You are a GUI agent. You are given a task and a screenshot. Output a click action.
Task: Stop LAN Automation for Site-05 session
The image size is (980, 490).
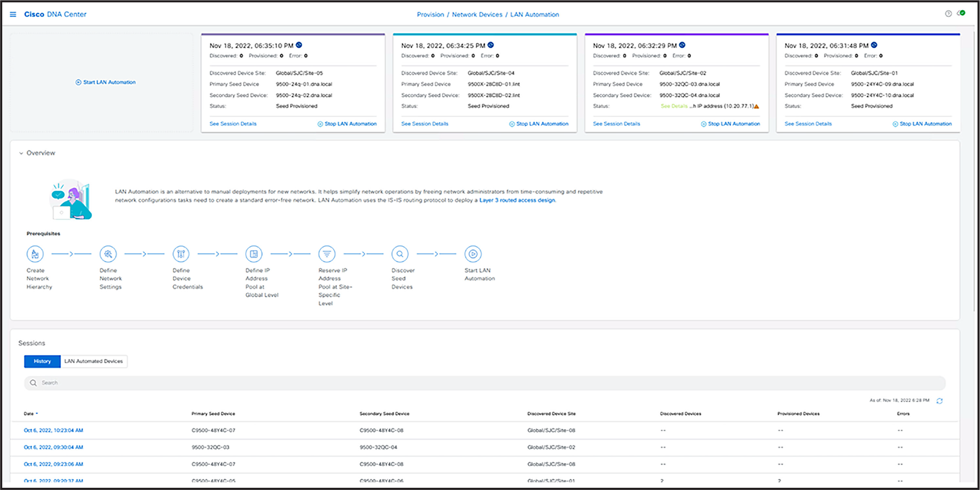pos(347,124)
